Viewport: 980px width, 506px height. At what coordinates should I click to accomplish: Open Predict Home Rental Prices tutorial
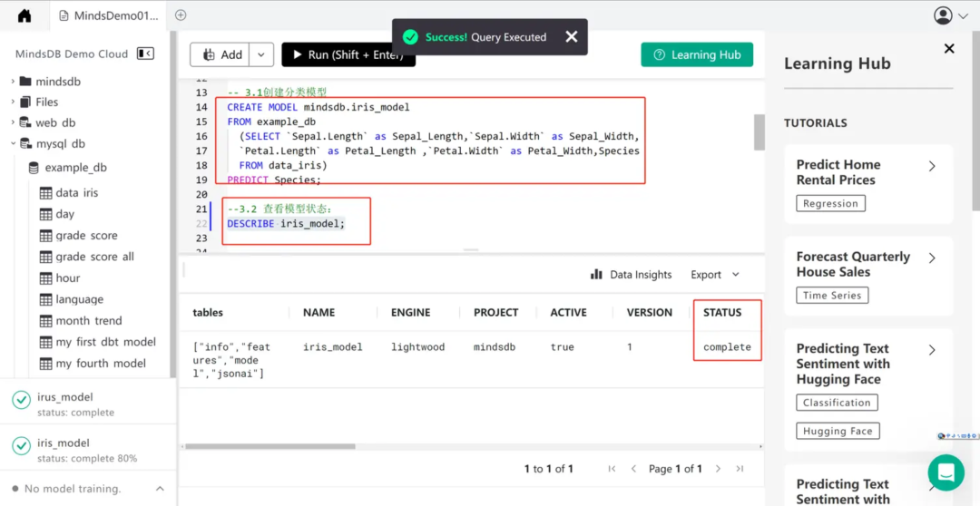[x=868, y=184]
